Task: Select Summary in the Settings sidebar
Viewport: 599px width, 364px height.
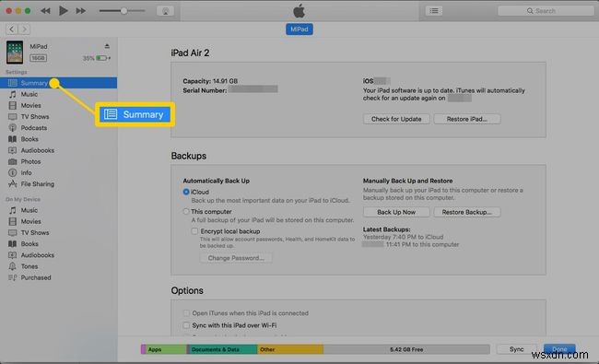Action: pyautogui.click(x=58, y=83)
